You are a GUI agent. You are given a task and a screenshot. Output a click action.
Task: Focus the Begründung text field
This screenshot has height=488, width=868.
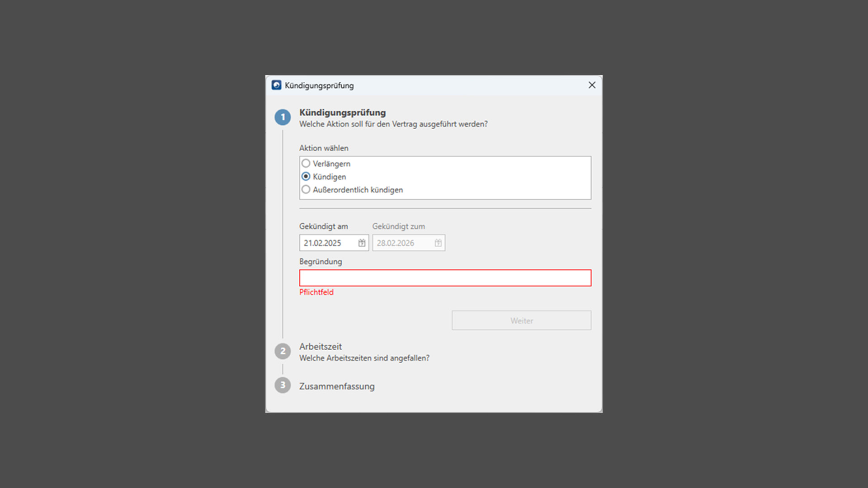coord(445,278)
